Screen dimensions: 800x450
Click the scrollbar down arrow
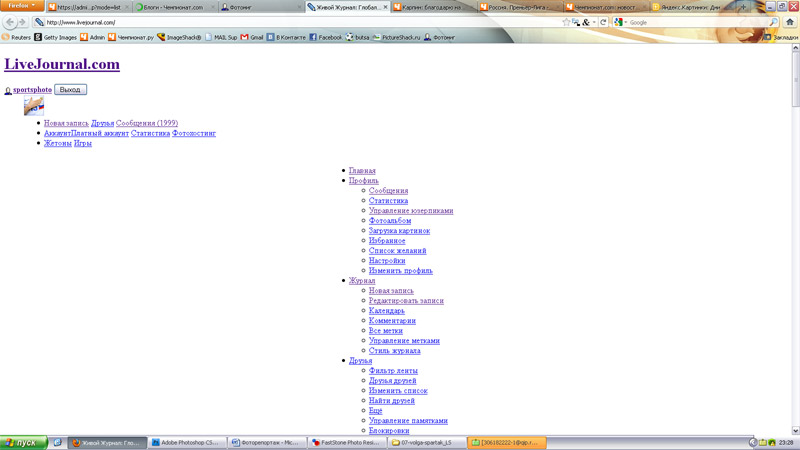(x=795, y=431)
